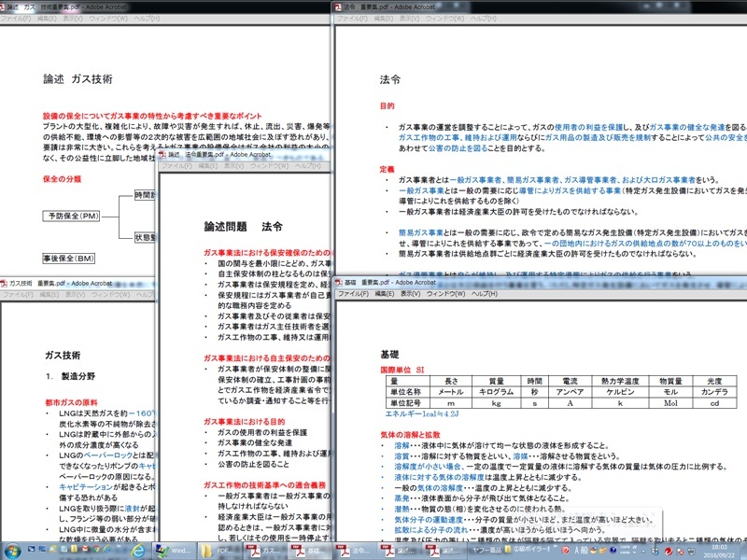Open ファイル(F) menu in 論述 ガス技術重要集 window
Image resolution: width=747 pixels, height=560 pixels.
(x=15, y=19)
